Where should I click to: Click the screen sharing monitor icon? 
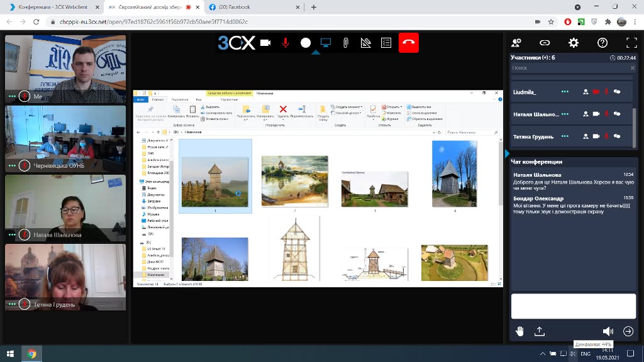point(326,43)
